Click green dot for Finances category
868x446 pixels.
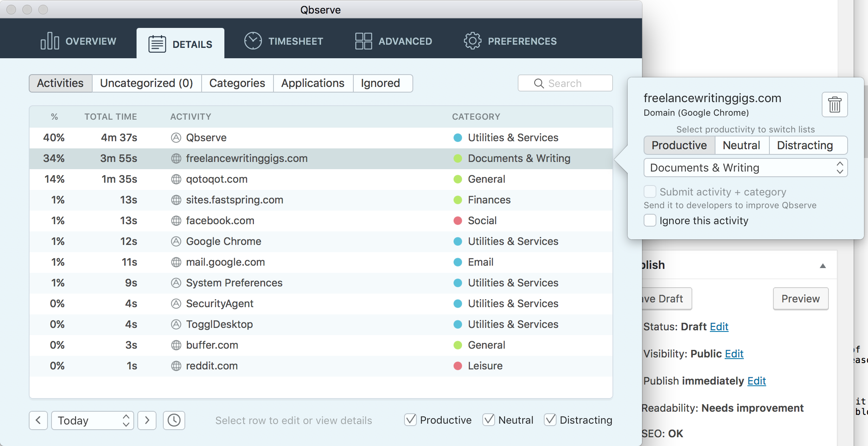(458, 200)
